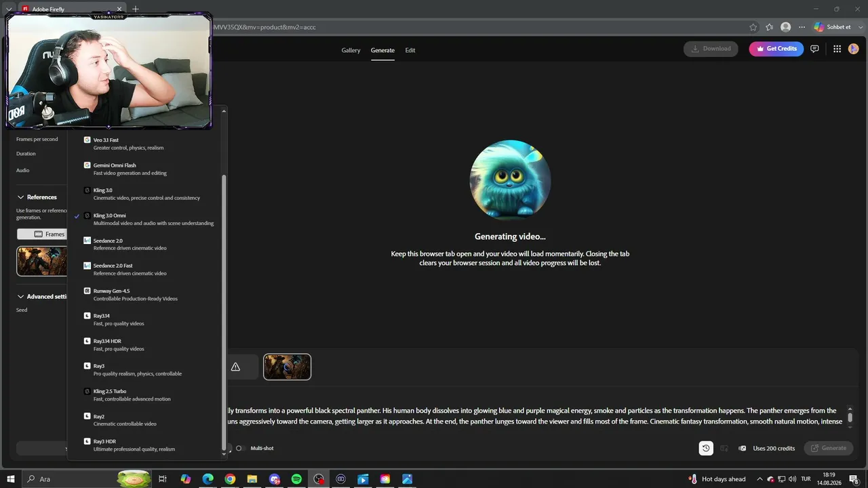This screenshot has height=488, width=868.
Task: Open the browser tab list dropdown
Action: (x=9, y=9)
